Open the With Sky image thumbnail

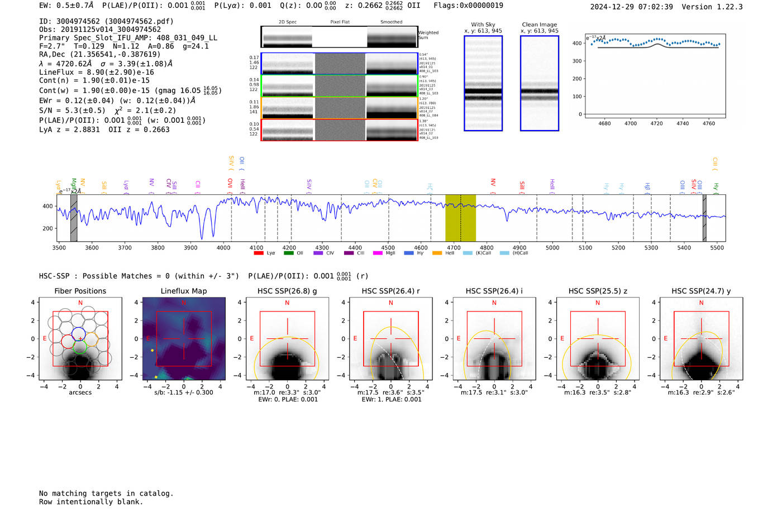[x=483, y=83]
